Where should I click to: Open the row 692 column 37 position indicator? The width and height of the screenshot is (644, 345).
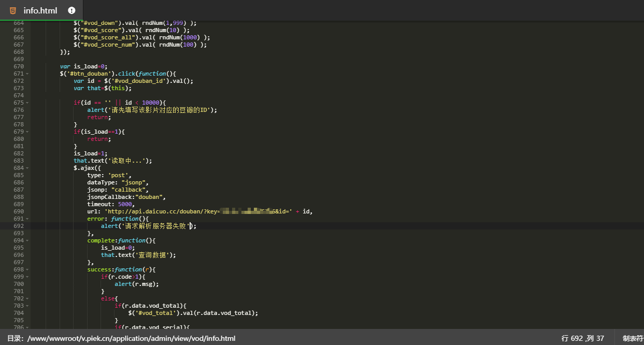[x=582, y=338]
